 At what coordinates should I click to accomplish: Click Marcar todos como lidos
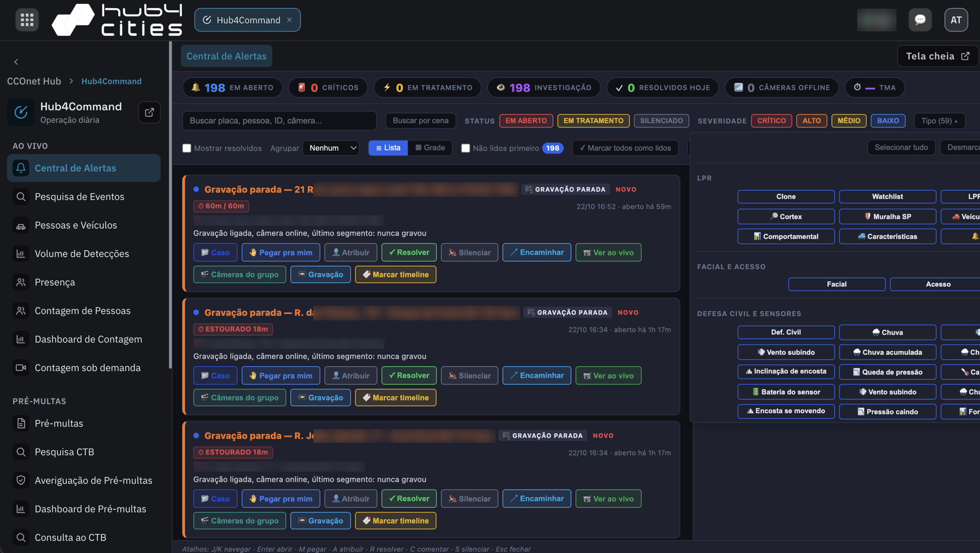point(625,148)
